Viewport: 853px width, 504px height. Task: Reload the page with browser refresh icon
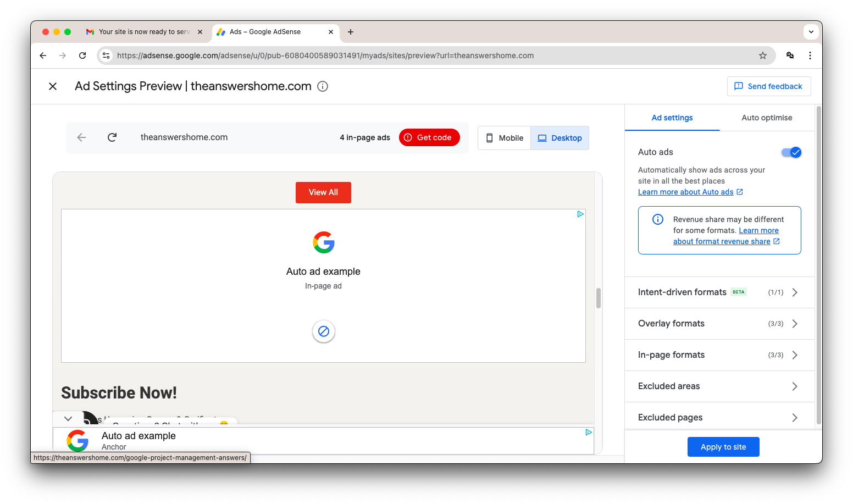(82, 56)
